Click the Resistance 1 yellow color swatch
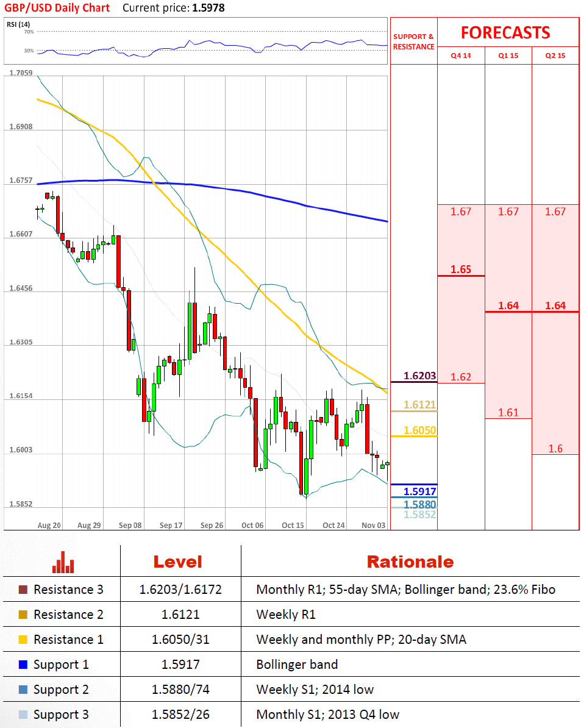 click(x=23, y=640)
